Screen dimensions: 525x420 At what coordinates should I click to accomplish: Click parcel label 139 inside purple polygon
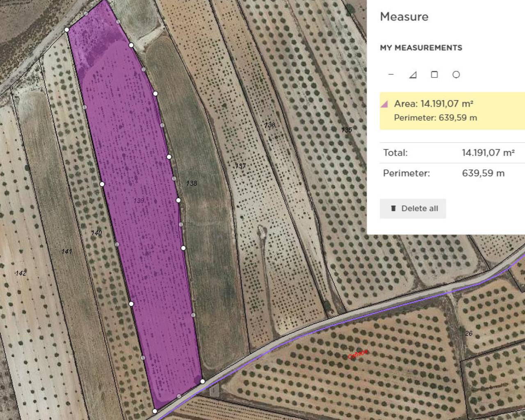click(x=139, y=201)
